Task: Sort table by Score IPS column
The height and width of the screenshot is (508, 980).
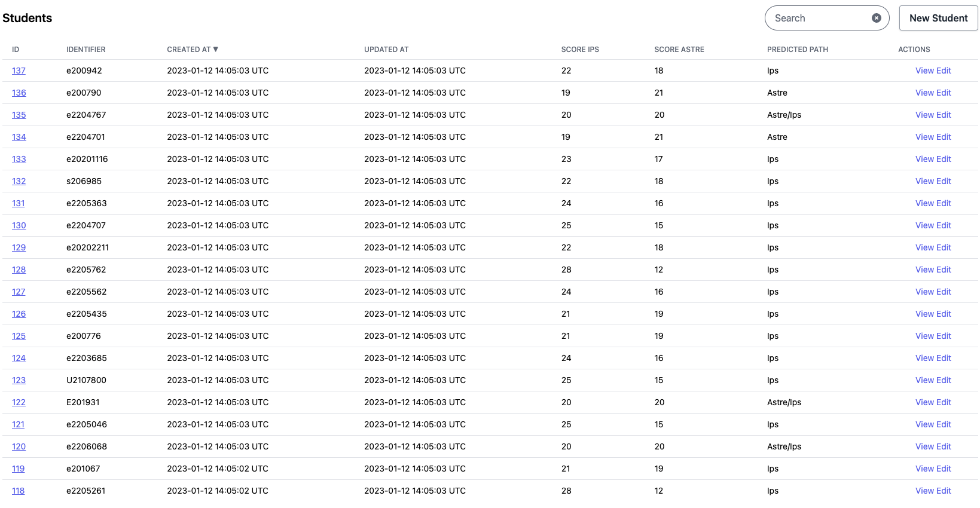Action: [579, 49]
